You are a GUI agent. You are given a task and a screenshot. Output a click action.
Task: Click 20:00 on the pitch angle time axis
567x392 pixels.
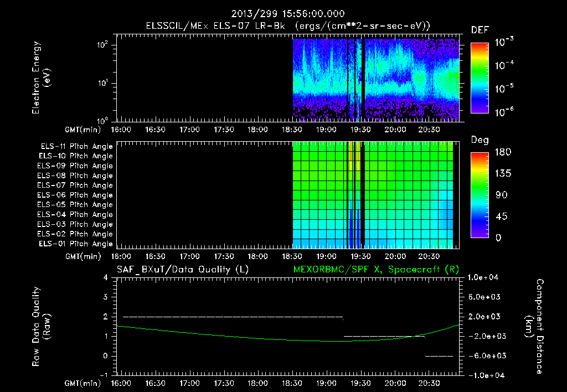point(395,256)
